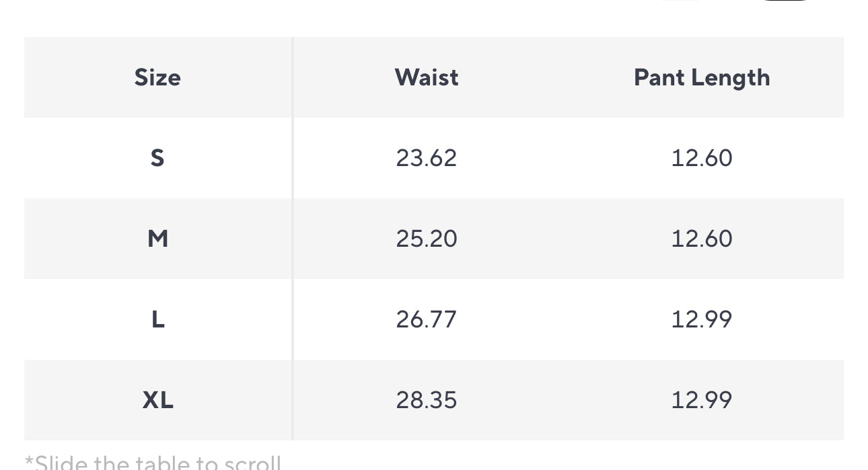Click the "Slide the table to scroll" note
This screenshot has height=470, width=868.
point(153,463)
